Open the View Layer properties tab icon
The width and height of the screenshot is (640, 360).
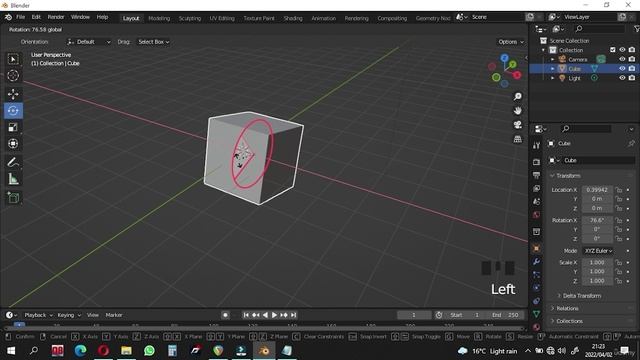(x=536, y=189)
